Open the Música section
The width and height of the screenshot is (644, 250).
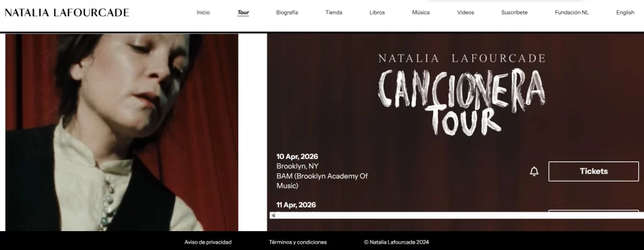(x=421, y=13)
